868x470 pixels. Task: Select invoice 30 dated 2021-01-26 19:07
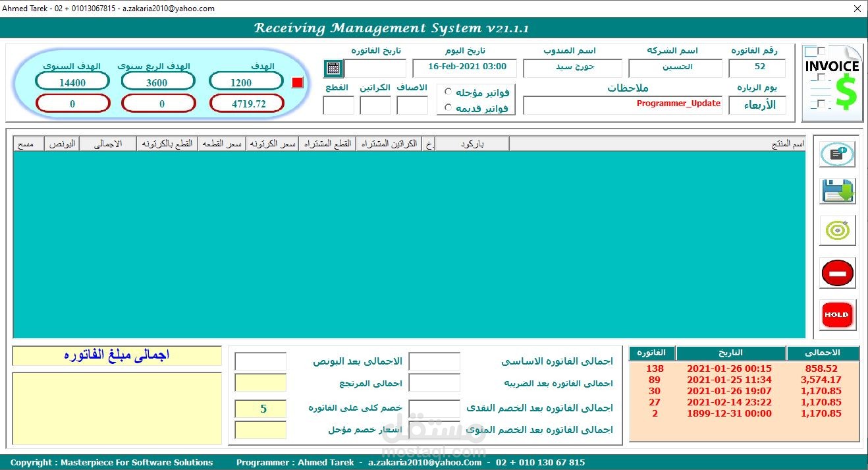744,391
